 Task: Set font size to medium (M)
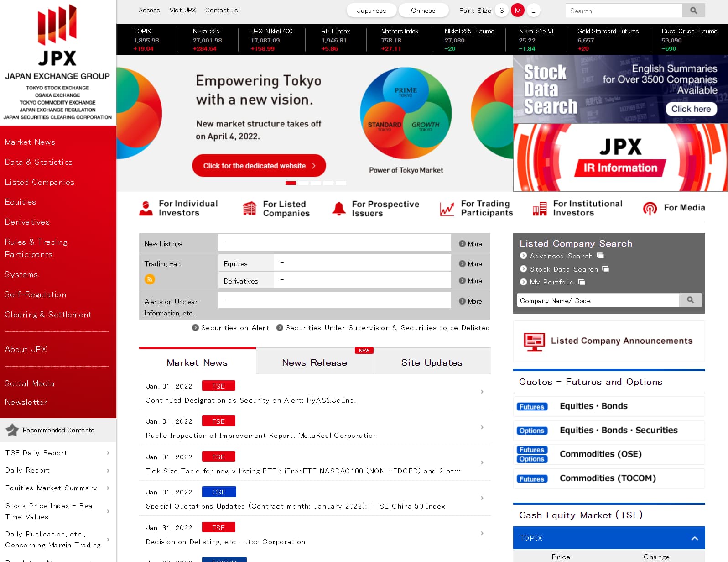point(518,10)
